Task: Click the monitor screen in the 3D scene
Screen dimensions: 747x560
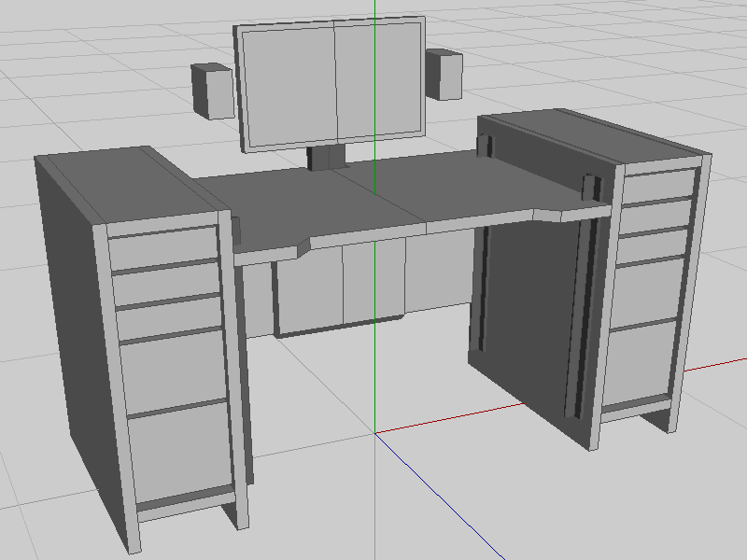Action: click(331, 84)
